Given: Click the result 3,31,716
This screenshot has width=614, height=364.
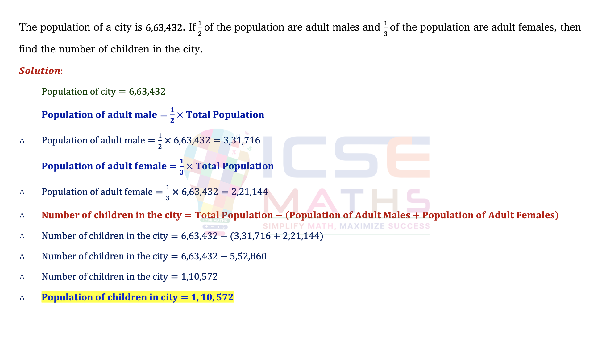Looking at the screenshot, I should coord(242,141).
